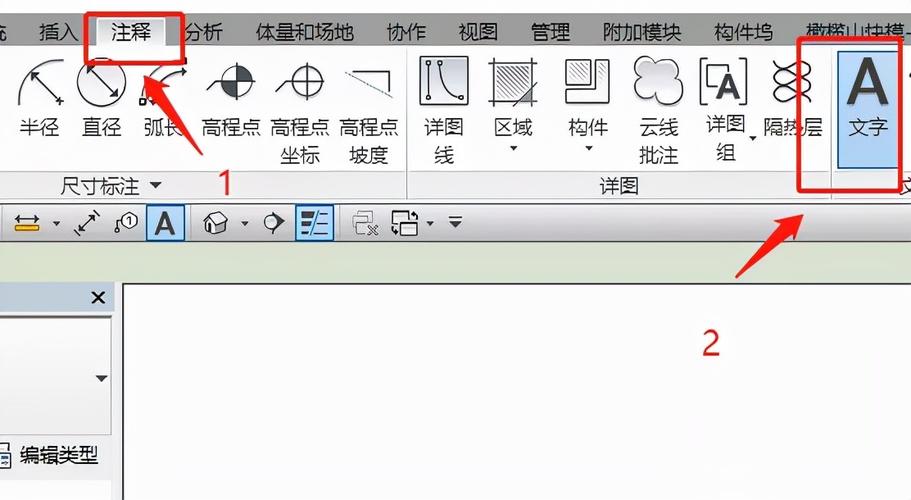Expand the 区域 dropdown arrow
Image resolution: width=911 pixels, height=500 pixels.
(x=514, y=149)
